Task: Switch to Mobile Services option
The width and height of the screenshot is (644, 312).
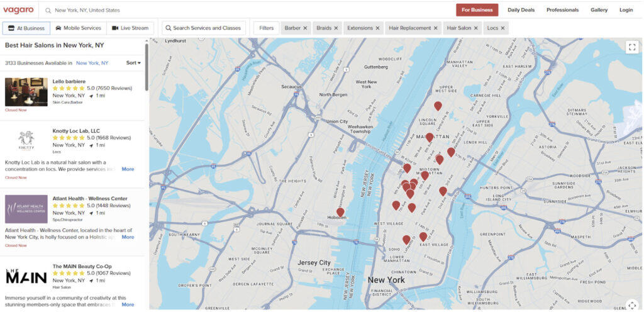Action: click(x=78, y=28)
